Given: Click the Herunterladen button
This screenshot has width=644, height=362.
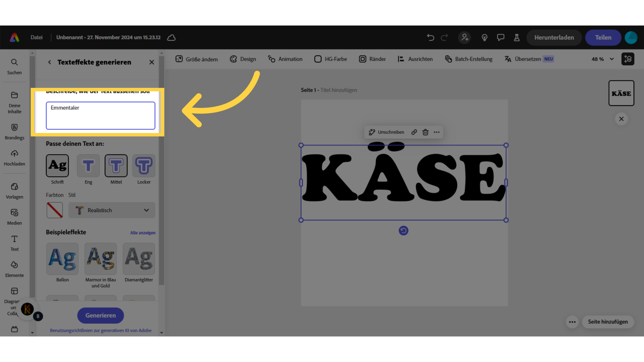Looking at the screenshot, I should coord(554,38).
